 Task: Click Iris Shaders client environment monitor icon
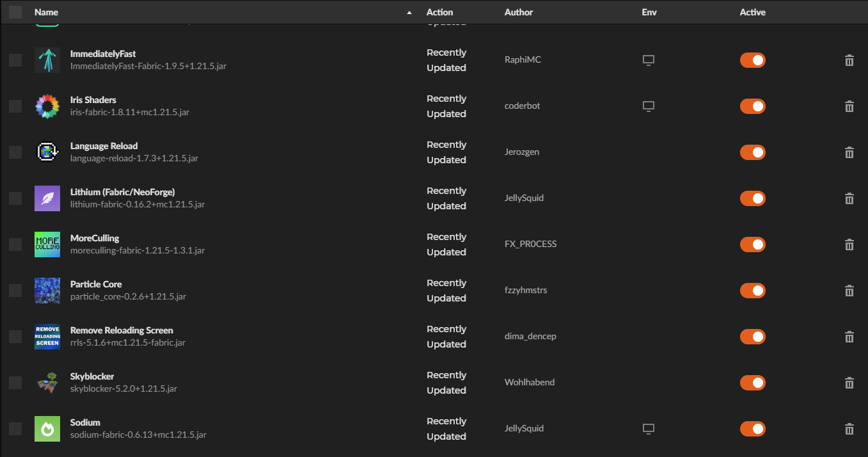point(649,106)
